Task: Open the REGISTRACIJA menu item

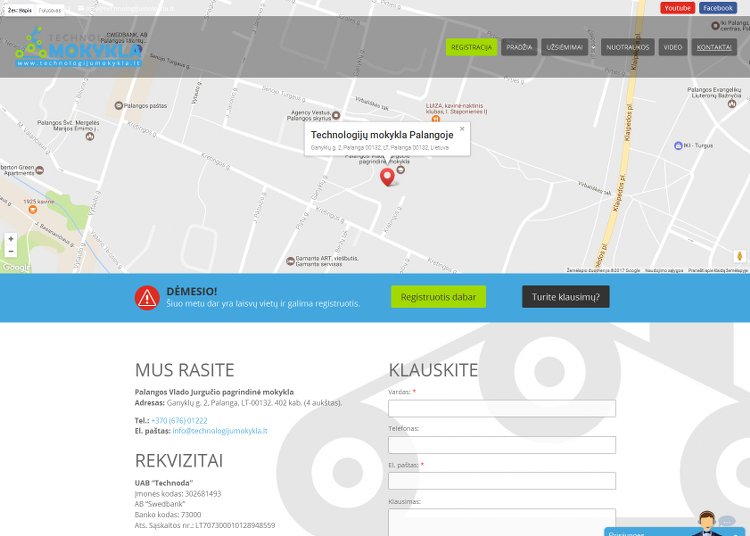Action: [472, 47]
